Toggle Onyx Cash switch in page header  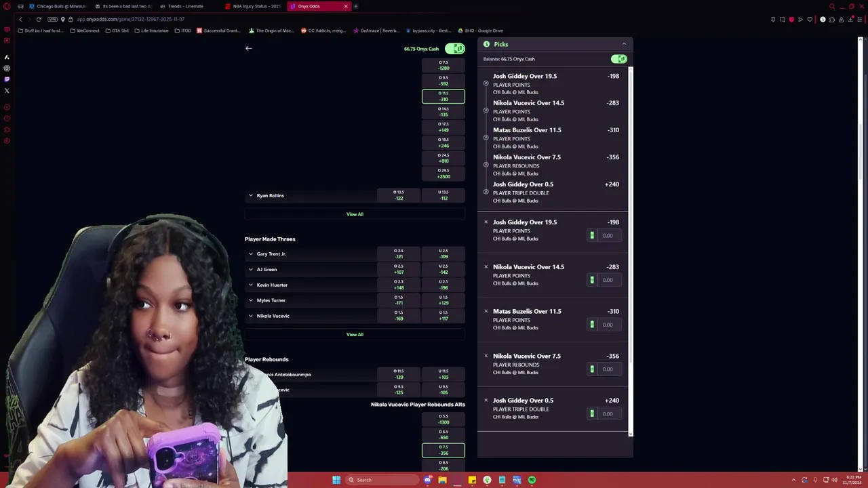point(455,49)
